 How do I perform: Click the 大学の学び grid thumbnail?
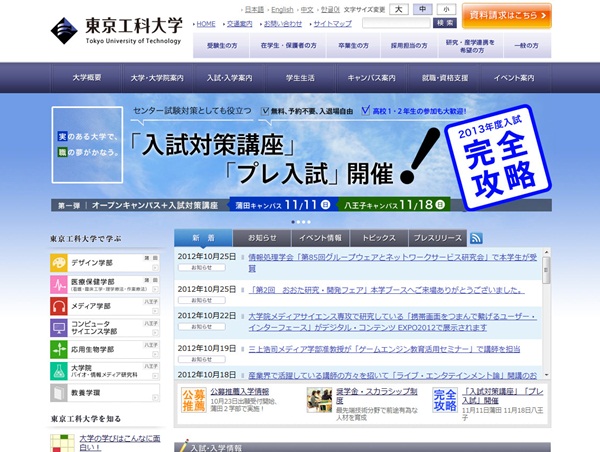tap(62, 443)
